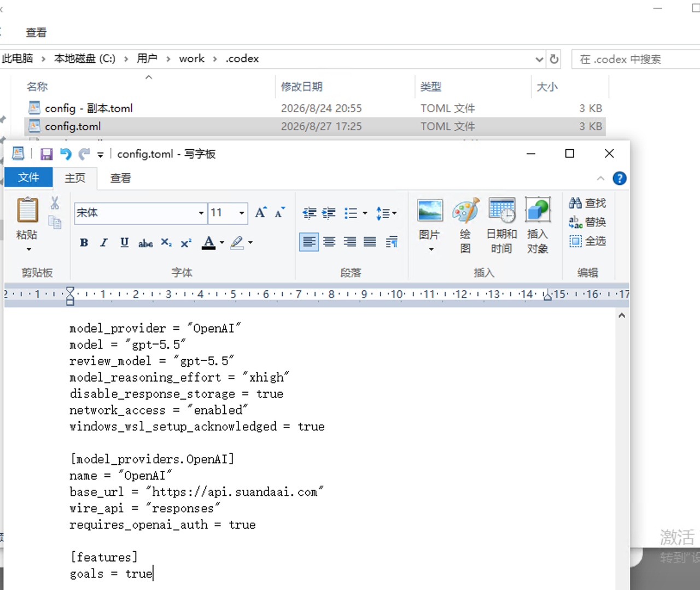This screenshot has height=590, width=700.
Task: Apply superscript formatting
Action: pyautogui.click(x=186, y=243)
